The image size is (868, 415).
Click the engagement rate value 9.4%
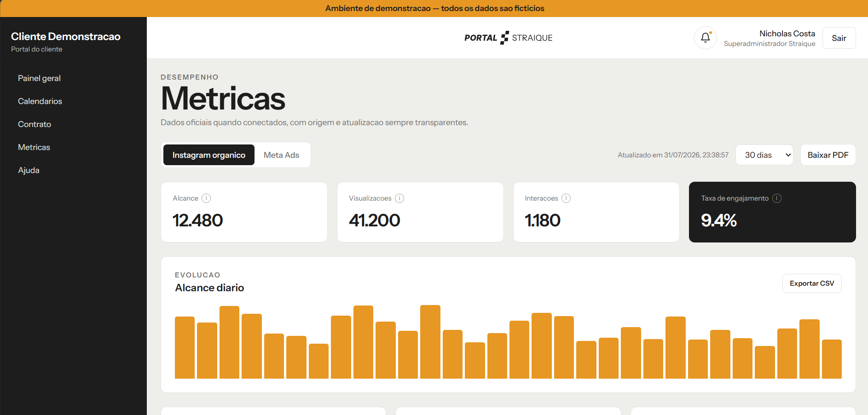tap(719, 220)
